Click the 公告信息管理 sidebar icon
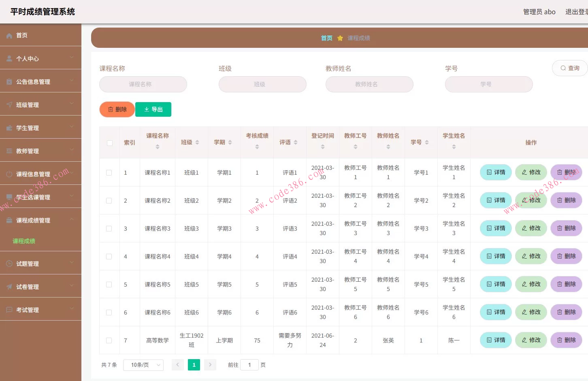This screenshot has height=381, width=588. coord(9,81)
